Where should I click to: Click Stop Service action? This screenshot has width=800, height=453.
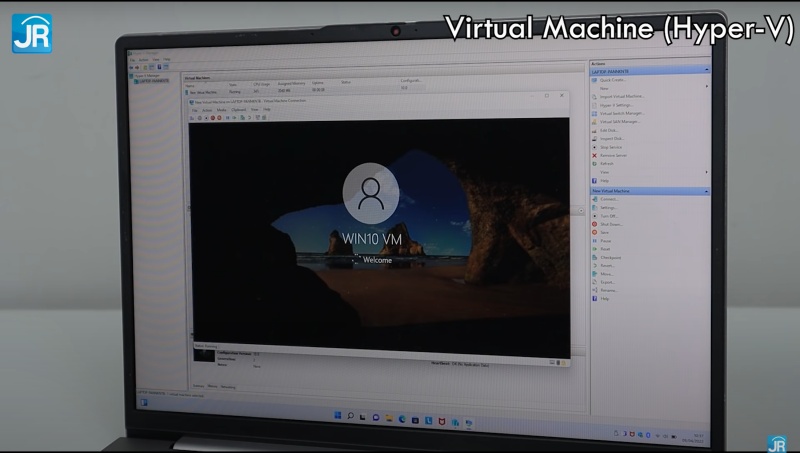pyautogui.click(x=611, y=146)
